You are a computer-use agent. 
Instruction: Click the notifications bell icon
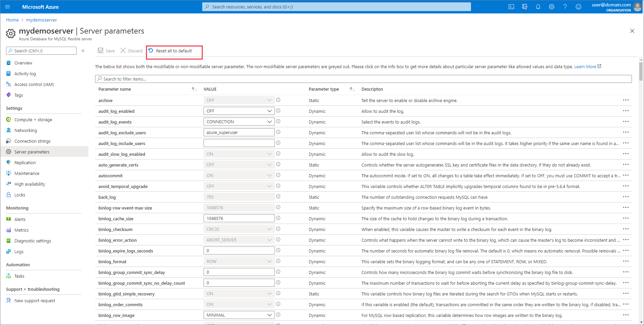pos(538,7)
